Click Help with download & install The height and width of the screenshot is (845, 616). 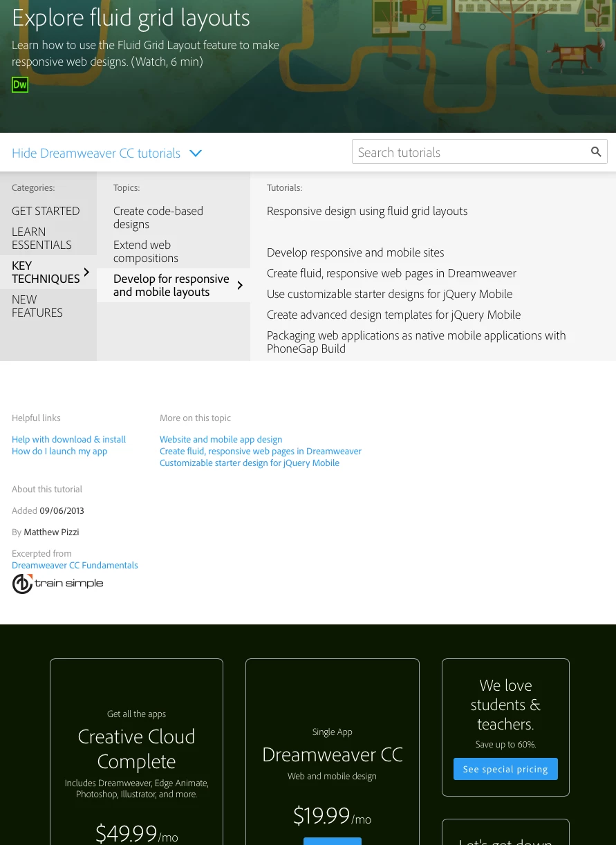68,439
